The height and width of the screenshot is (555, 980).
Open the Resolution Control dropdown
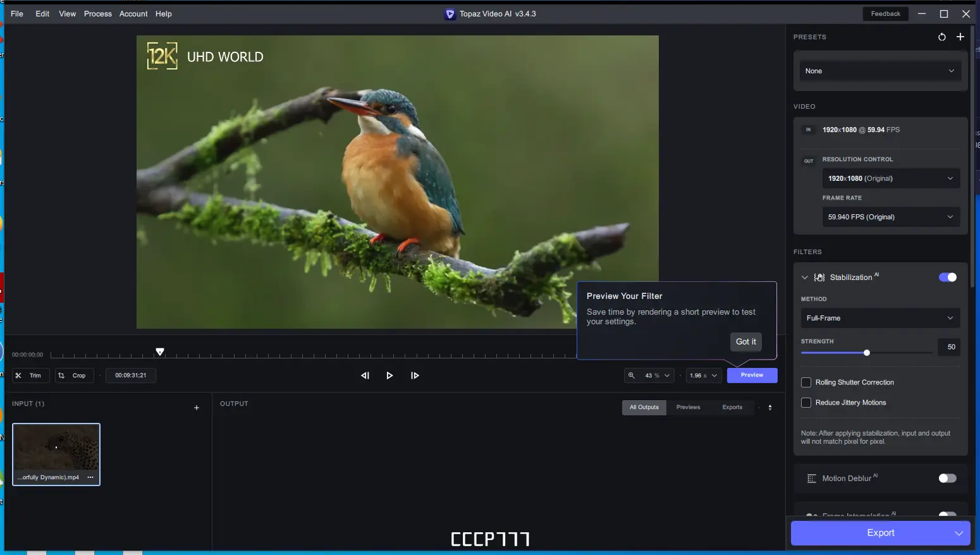[x=891, y=178]
